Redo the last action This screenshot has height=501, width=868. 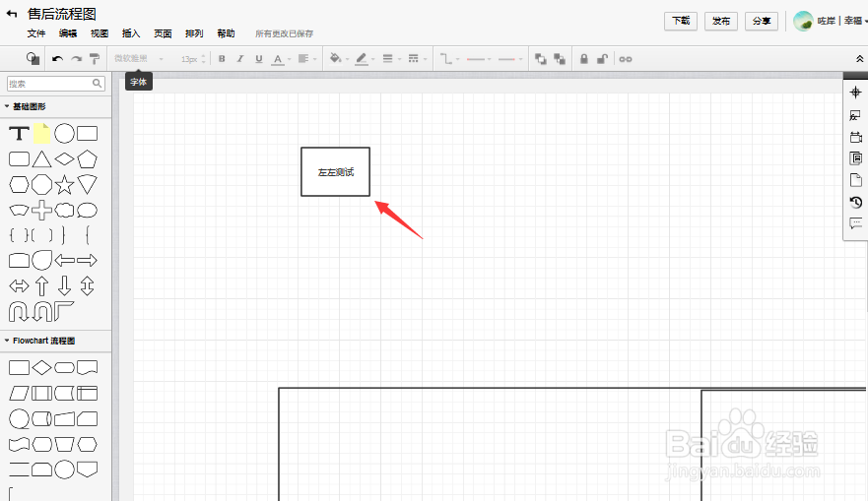tap(77, 59)
